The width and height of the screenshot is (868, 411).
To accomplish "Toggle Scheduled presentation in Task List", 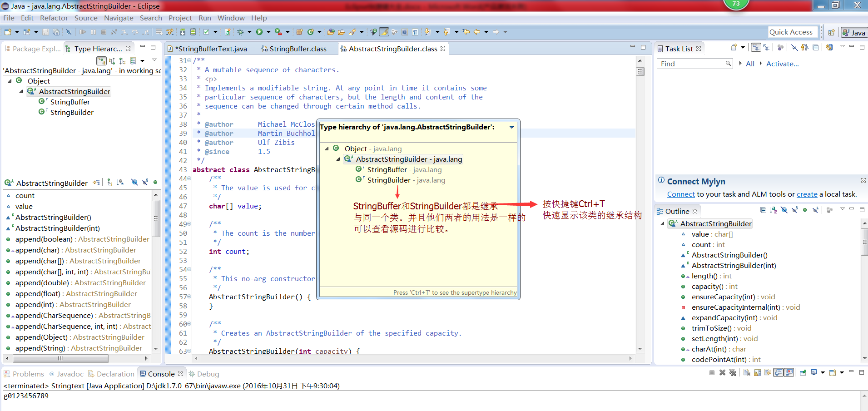I will pos(767,48).
